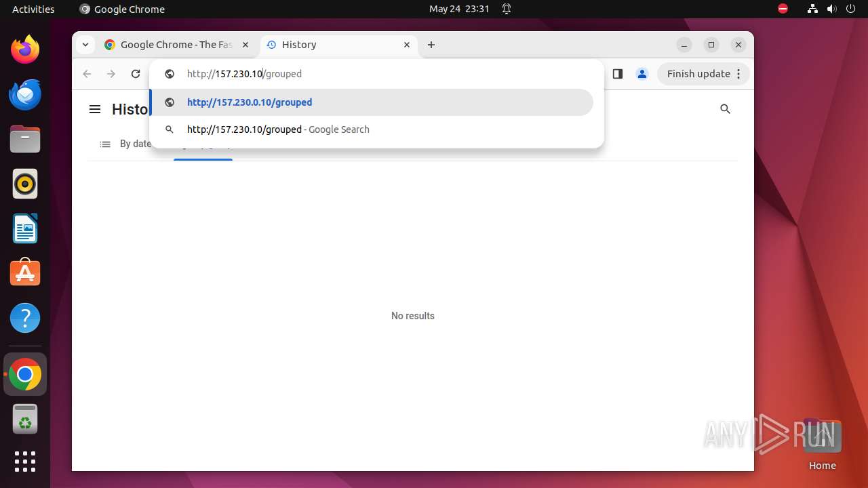Choose the http://157.230.10/grouped Google Search suggestion
The height and width of the screenshot is (488, 868).
pyautogui.click(x=372, y=129)
